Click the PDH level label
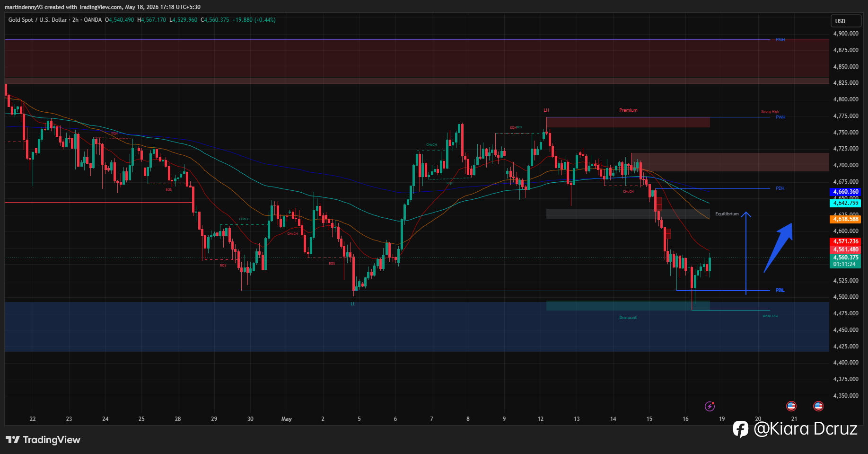Image resolution: width=868 pixels, height=454 pixels. (780, 188)
